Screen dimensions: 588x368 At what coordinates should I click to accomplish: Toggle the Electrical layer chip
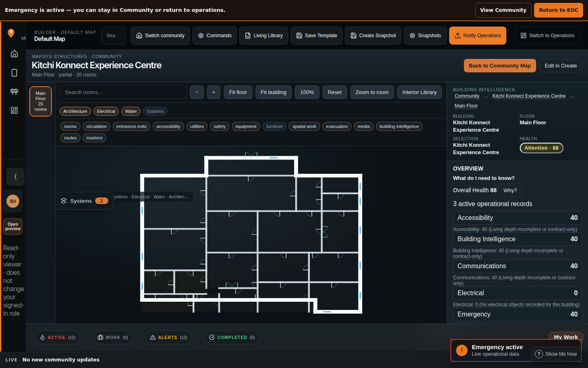coord(106,111)
